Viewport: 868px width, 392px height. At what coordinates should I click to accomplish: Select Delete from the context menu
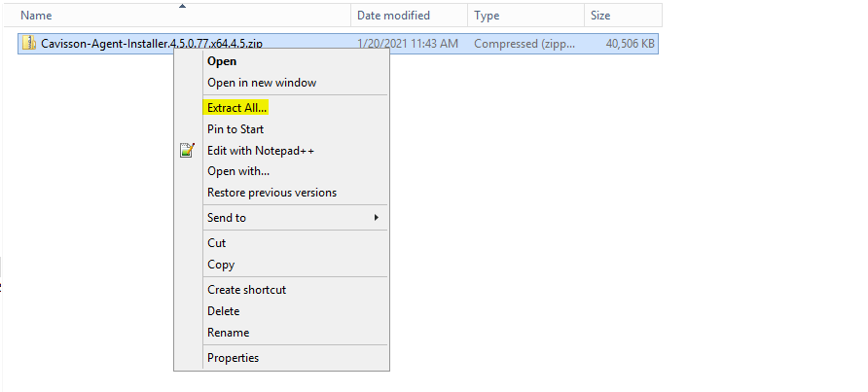pos(223,311)
